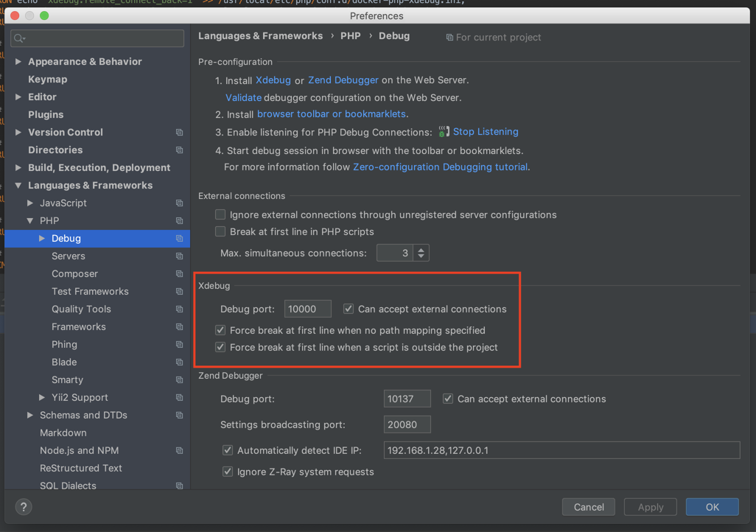Click the preferences search field
This screenshot has height=532, width=756.
[x=97, y=38]
